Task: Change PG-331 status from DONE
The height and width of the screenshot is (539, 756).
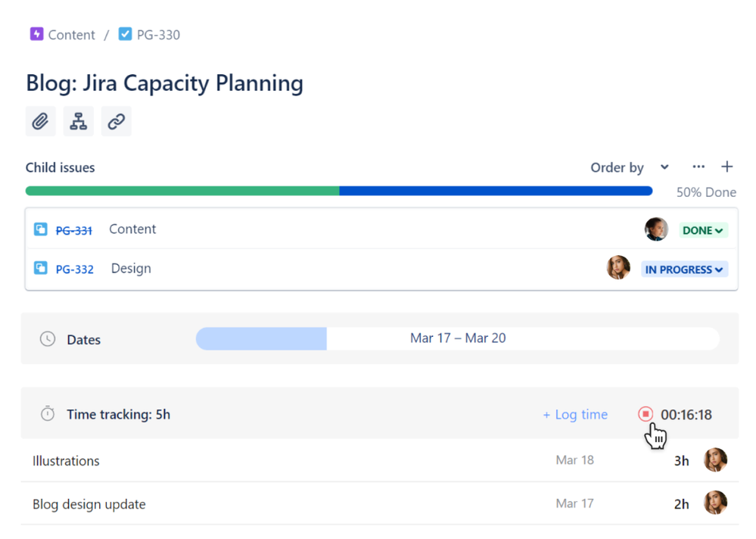Action: pos(703,230)
